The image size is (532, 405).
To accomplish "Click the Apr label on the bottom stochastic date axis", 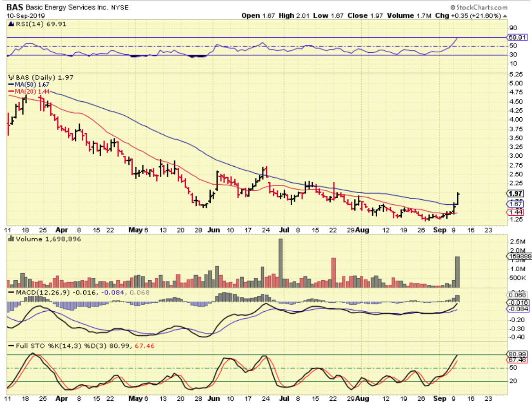I will click(62, 398).
